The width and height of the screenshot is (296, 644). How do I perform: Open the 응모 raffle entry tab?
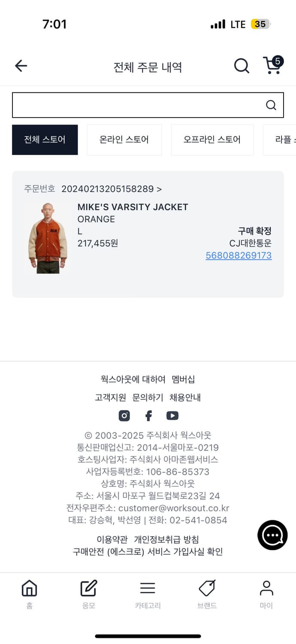point(89,594)
